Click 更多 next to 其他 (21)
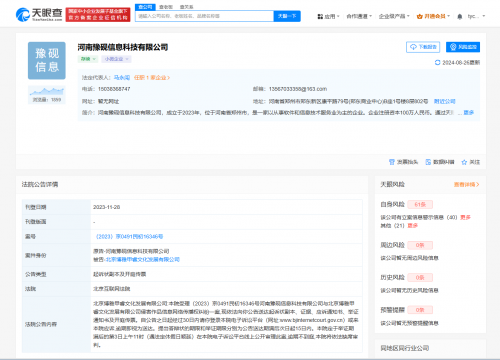The width and height of the screenshot is (500, 360). click(413, 226)
